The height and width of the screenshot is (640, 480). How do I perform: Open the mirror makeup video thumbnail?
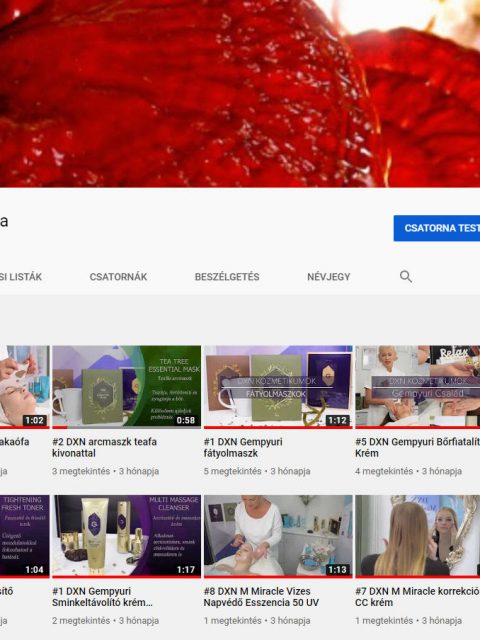(x=418, y=536)
